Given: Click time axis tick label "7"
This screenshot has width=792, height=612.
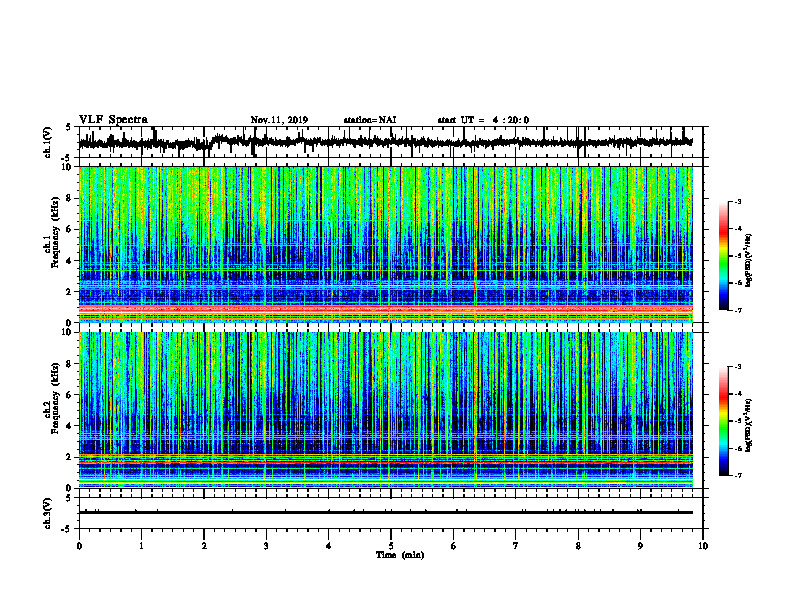Looking at the screenshot, I should click(x=516, y=546).
